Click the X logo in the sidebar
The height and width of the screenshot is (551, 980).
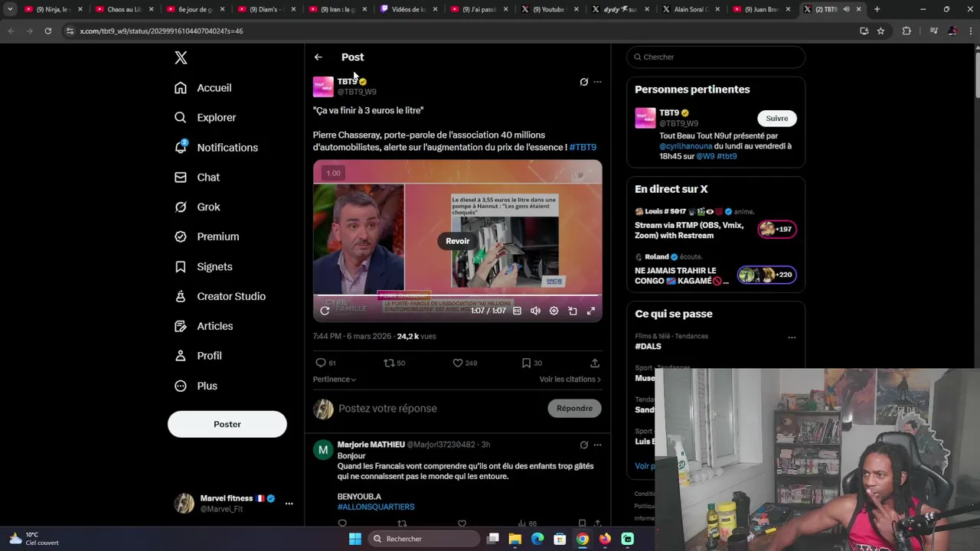point(181,57)
